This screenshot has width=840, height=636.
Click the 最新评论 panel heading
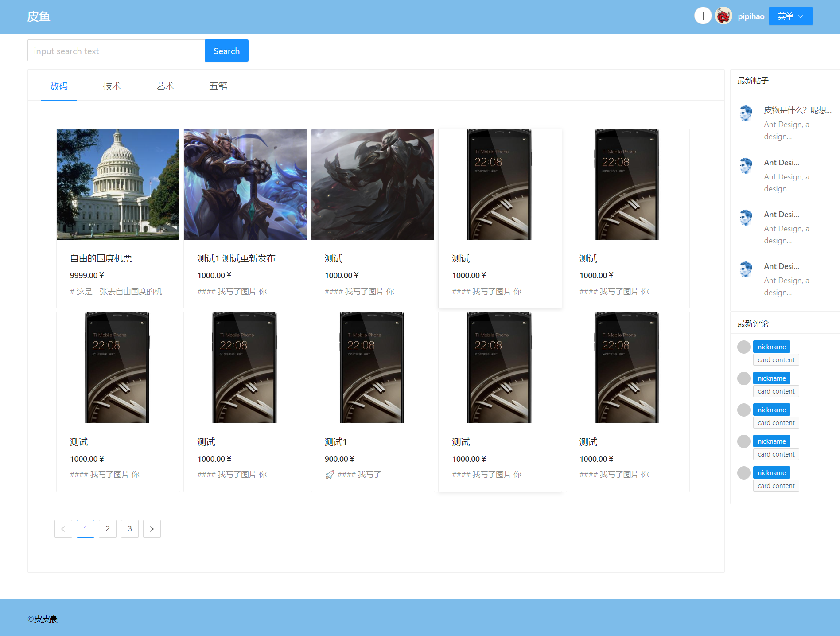point(753,323)
